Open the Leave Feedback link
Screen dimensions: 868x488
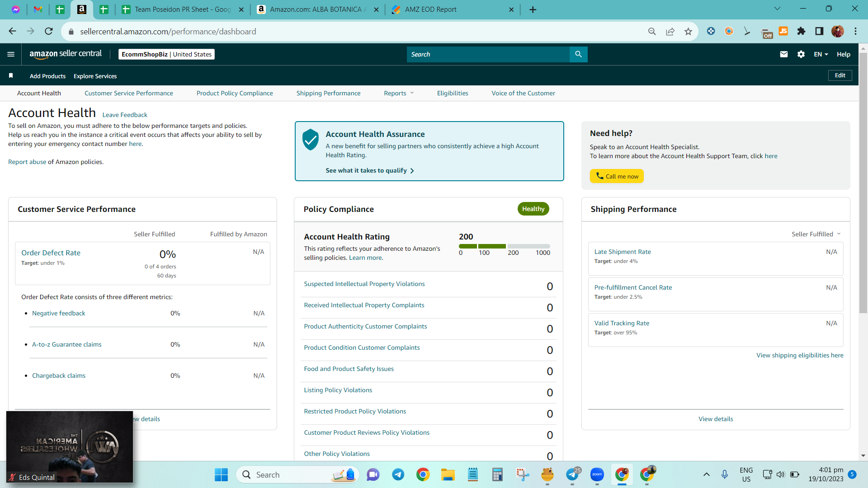[x=125, y=115]
